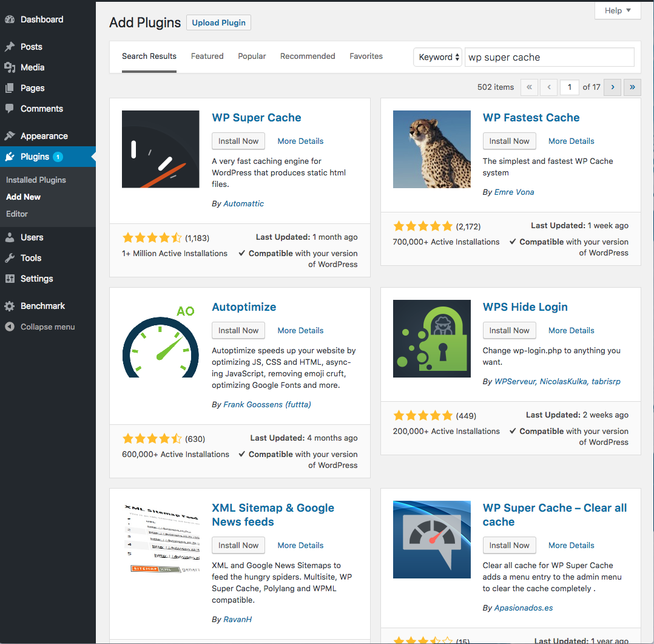Image resolution: width=654 pixels, height=644 pixels.
Task: Click the Settings sliders icon
Action: click(10, 279)
